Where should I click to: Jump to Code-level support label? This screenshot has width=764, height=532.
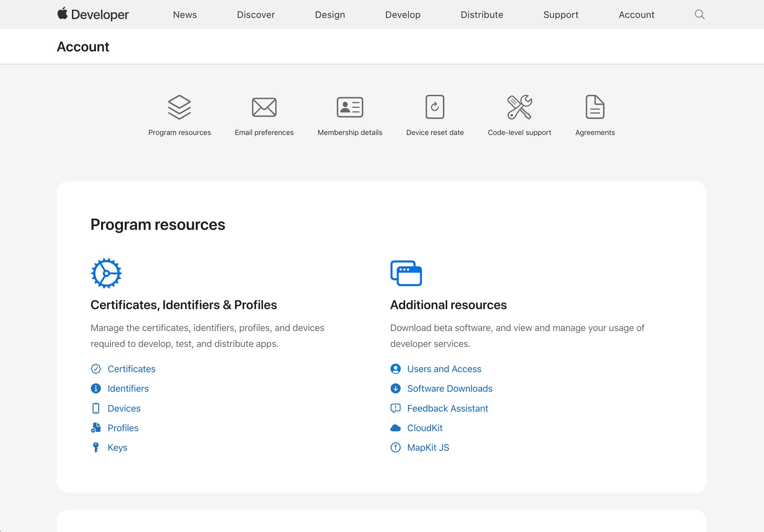click(x=519, y=132)
